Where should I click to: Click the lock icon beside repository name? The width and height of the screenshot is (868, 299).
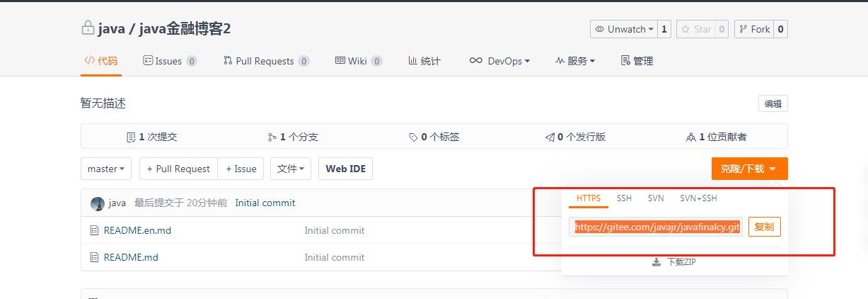88,28
